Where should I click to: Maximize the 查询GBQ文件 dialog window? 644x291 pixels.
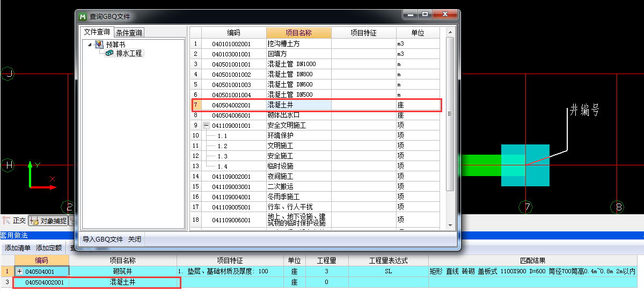pyautogui.click(x=426, y=14)
